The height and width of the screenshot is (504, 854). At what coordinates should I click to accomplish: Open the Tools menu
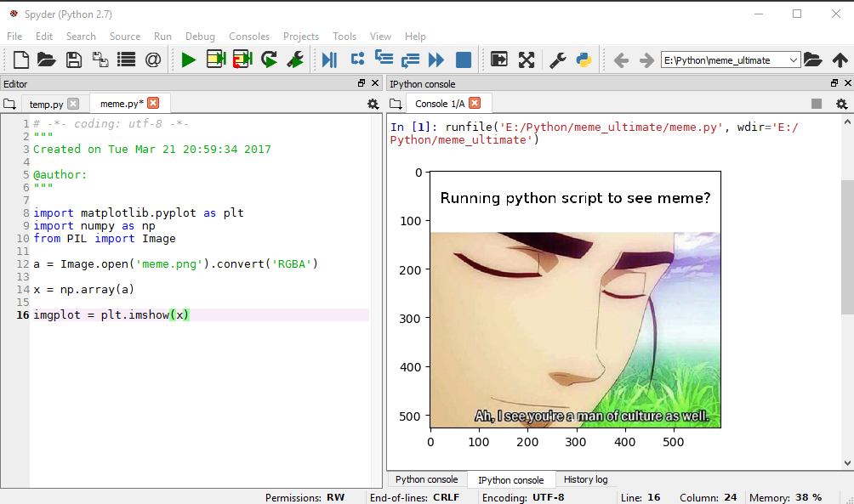pos(344,37)
